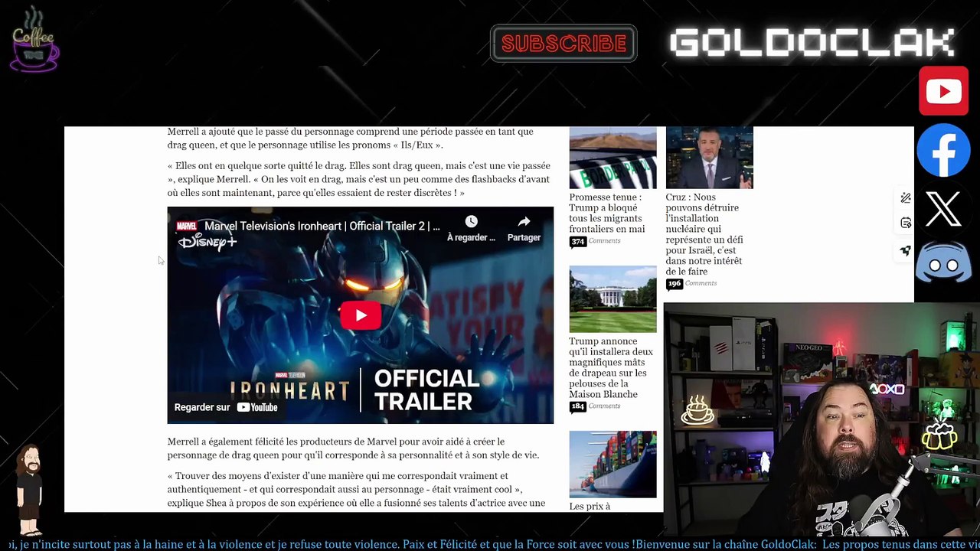The width and height of the screenshot is (980, 551).
Task: Click the scrolling ticker text at the bottom
Action: click(x=490, y=544)
